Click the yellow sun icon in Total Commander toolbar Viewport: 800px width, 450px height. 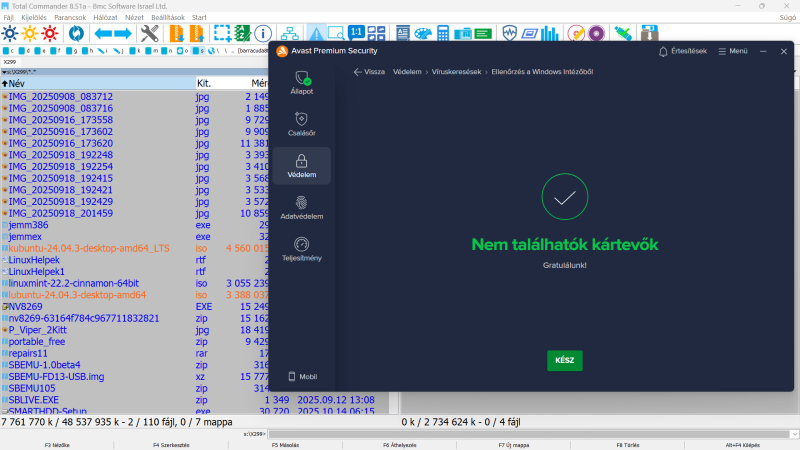[x=30, y=34]
